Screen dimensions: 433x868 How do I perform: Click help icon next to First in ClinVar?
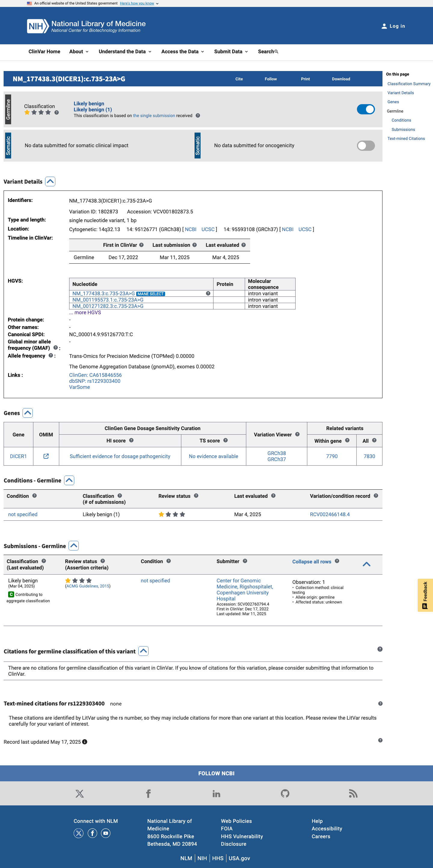141,245
